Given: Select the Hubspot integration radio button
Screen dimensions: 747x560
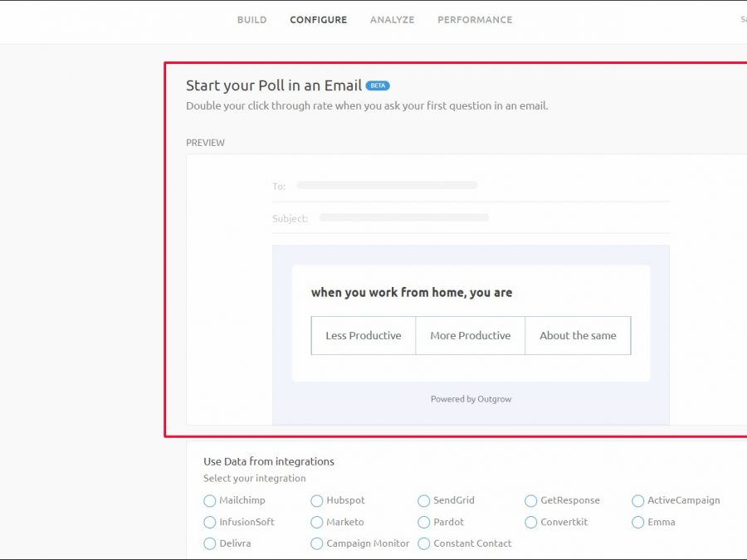Looking at the screenshot, I should (317, 501).
